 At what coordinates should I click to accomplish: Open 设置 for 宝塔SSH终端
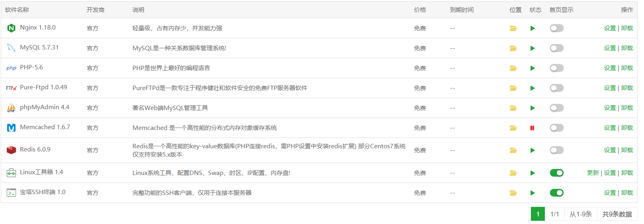point(610,193)
